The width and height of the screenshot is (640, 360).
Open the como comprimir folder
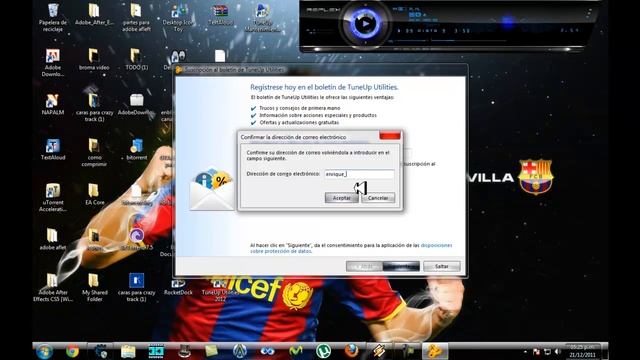pos(94,152)
